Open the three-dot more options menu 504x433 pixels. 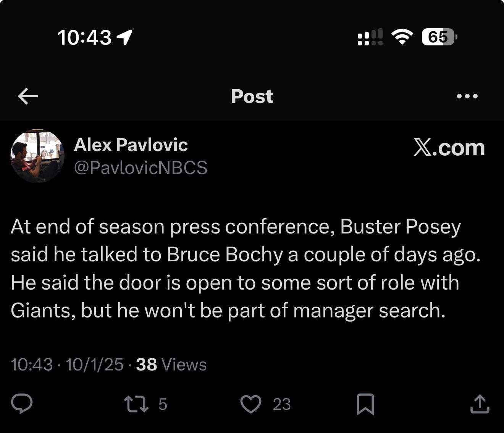pyautogui.click(x=467, y=96)
